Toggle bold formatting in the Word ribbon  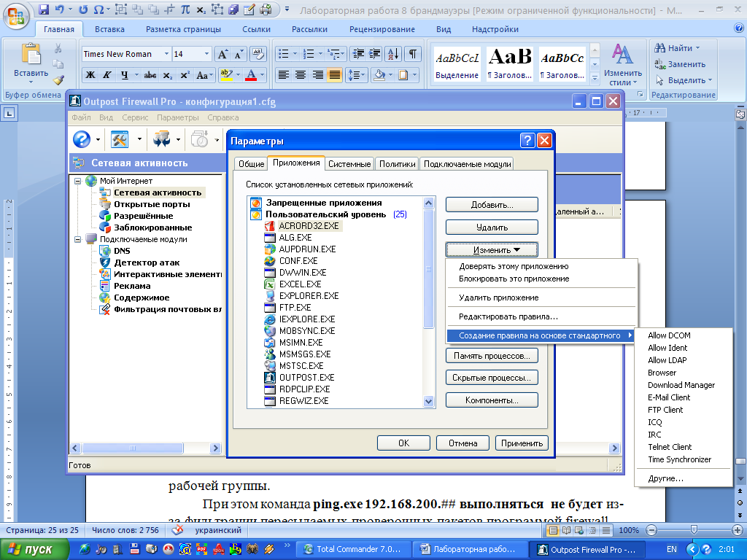tap(90, 75)
